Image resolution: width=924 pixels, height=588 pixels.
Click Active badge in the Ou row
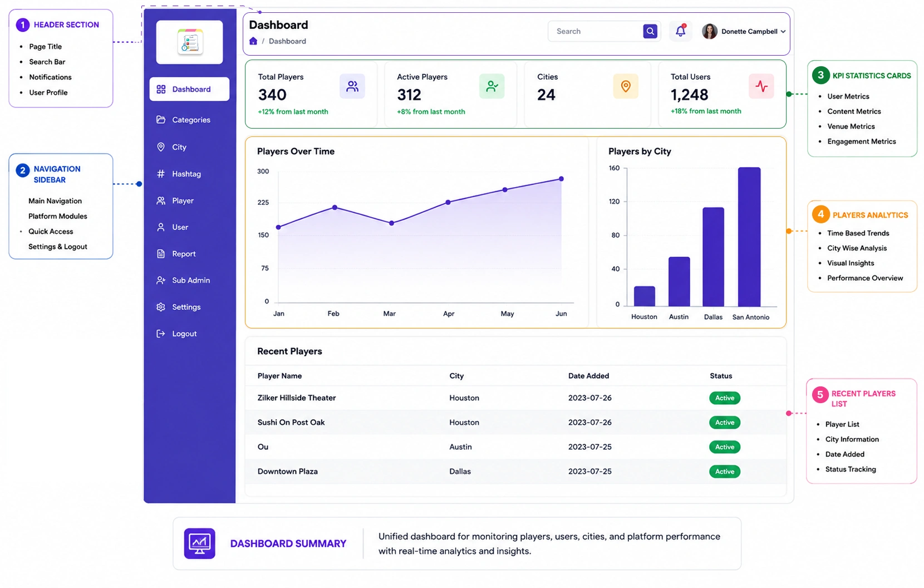tap(725, 447)
